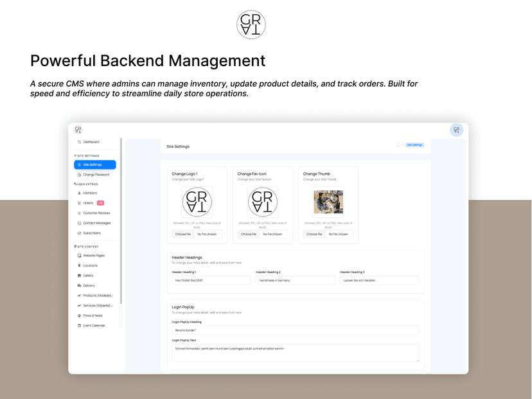This screenshot has height=399, width=532.
Task: Open the Subscribers list
Action: coord(94,233)
